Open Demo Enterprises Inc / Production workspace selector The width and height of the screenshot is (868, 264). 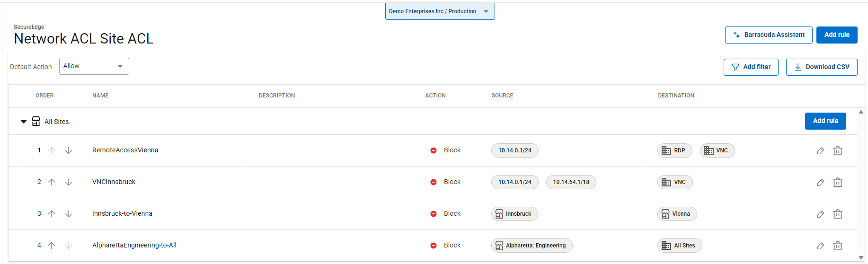click(440, 11)
